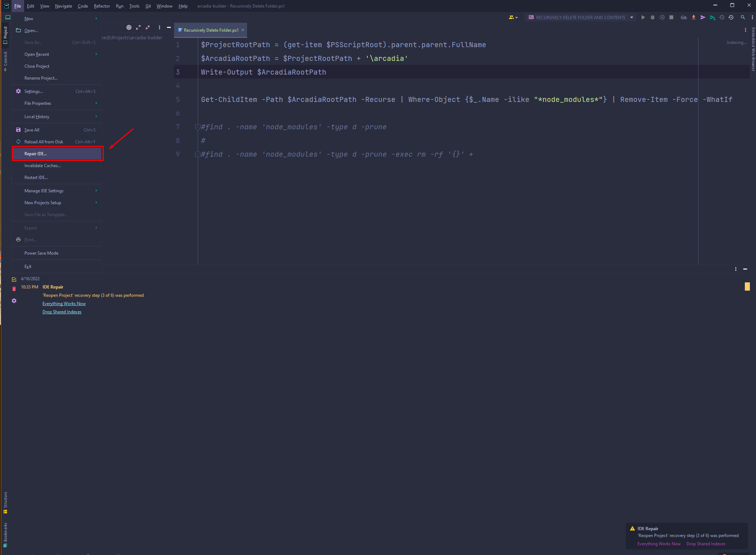Click the yellow warning marker on the scrollbar
The image size is (756, 555).
pyautogui.click(x=747, y=286)
